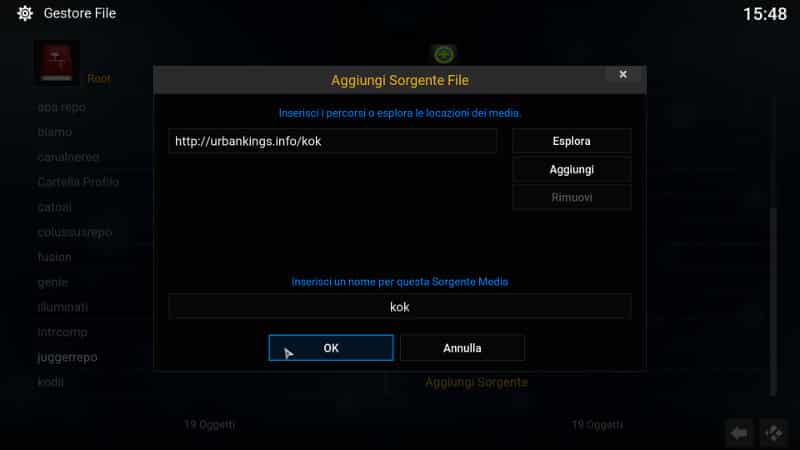
Task: Close the Aggiungi Sorgente File dialog
Action: click(x=623, y=74)
